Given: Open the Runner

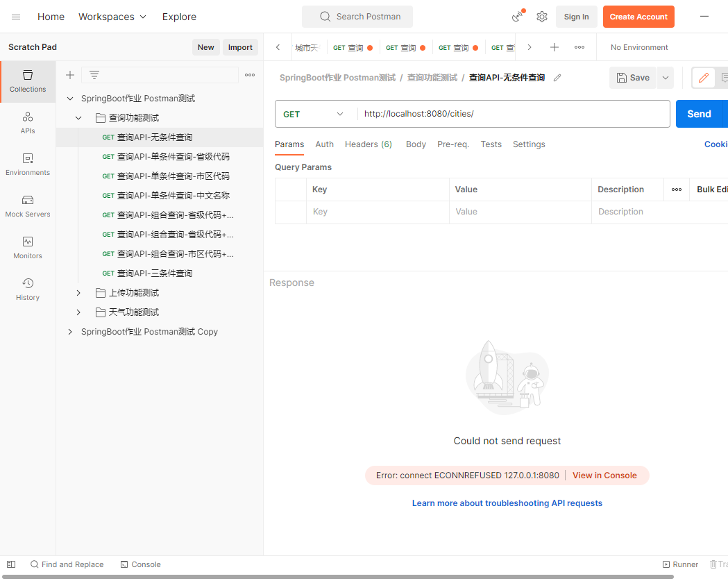Looking at the screenshot, I should coord(680,564).
